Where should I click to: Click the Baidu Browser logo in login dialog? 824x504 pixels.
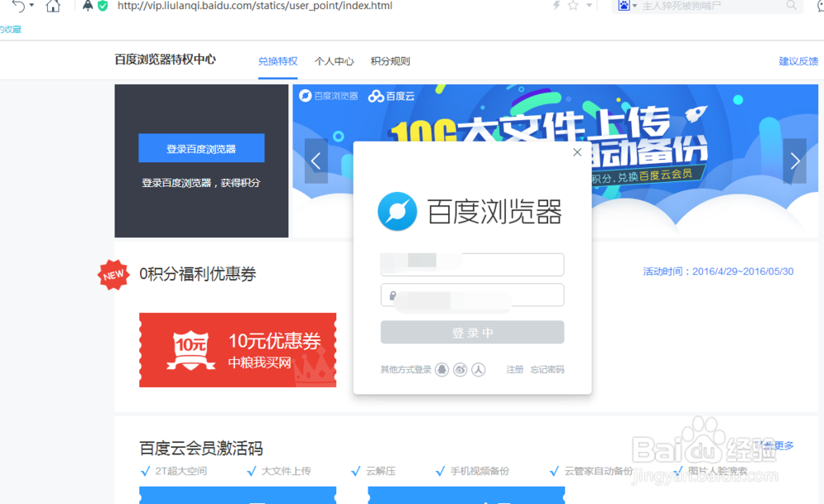tap(397, 212)
